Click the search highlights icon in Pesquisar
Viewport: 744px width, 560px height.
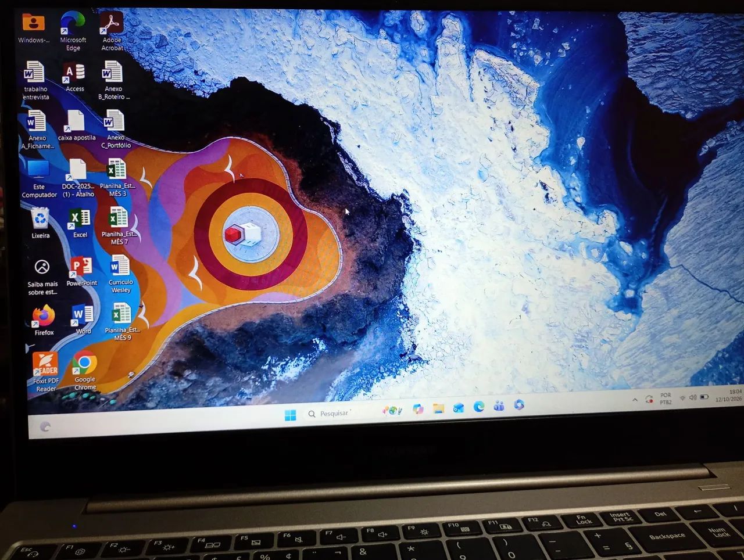point(392,411)
